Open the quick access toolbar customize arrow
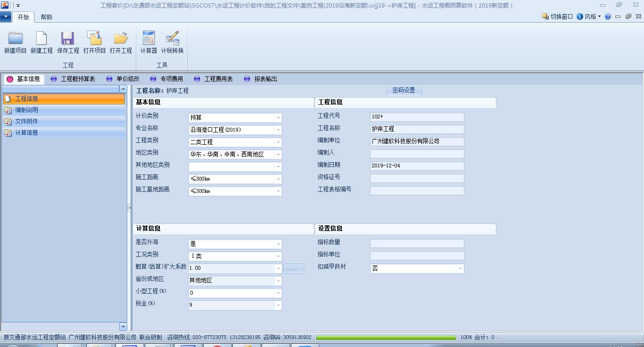644x347 pixels. coord(18,6)
